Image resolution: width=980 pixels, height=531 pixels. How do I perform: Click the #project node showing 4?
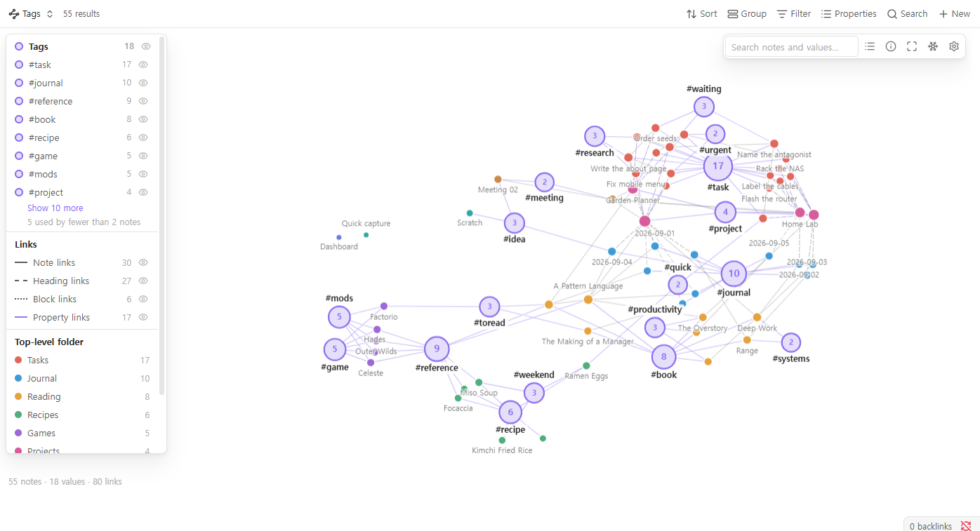[x=725, y=212]
